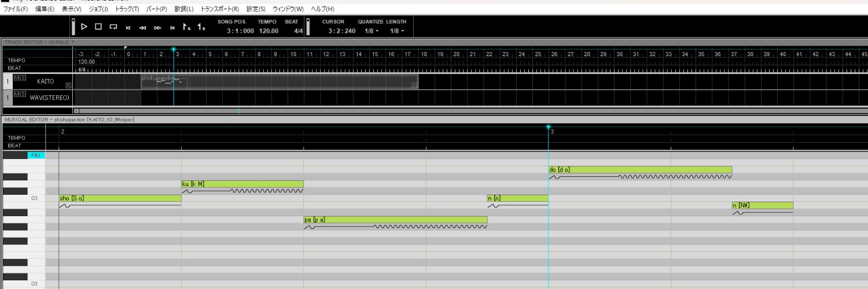This screenshot has height=289, width=868.
Task: Open the 表示(V) menu
Action: (72, 9)
